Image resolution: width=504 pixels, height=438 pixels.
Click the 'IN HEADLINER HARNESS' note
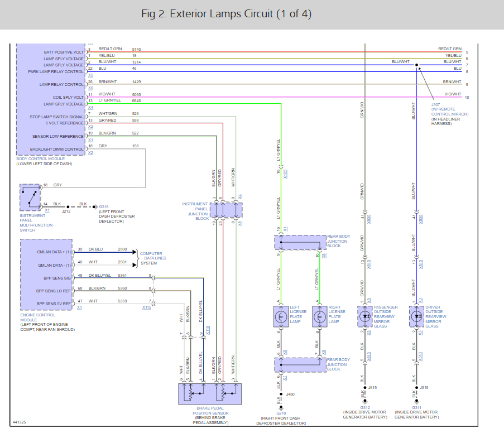pos(445,122)
